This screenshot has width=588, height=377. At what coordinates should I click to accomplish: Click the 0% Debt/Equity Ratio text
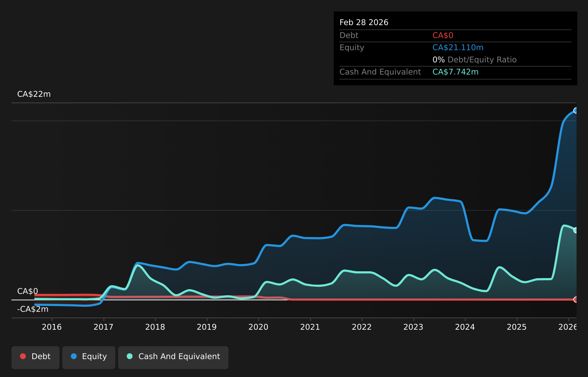pos(474,60)
